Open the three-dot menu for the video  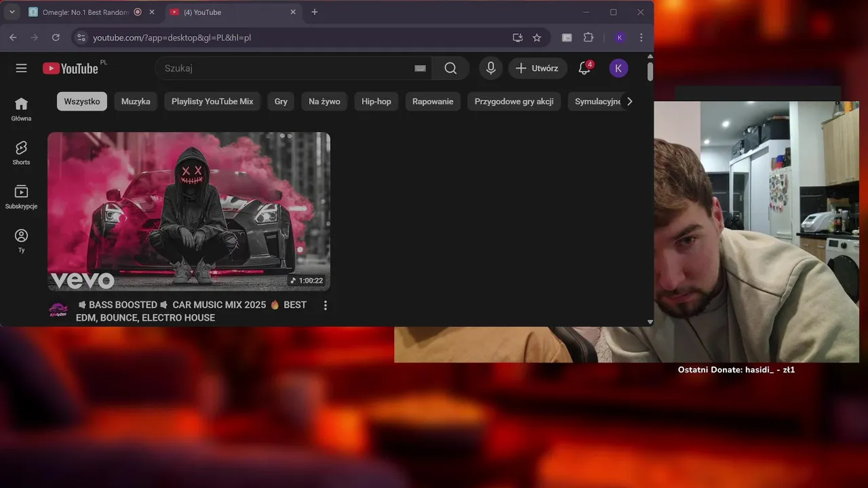[325, 306]
